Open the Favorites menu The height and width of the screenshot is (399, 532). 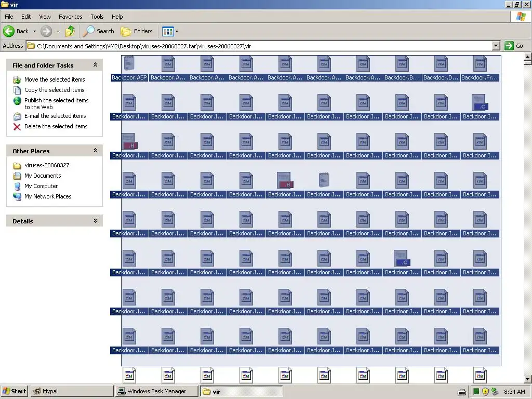pyautogui.click(x=70, y=17)
